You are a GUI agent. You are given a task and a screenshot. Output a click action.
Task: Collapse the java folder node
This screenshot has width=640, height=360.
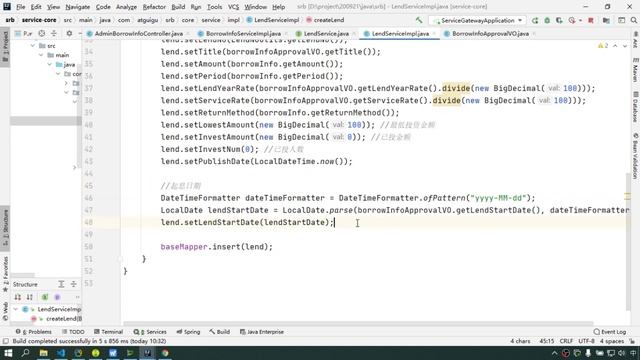(50, 64)
